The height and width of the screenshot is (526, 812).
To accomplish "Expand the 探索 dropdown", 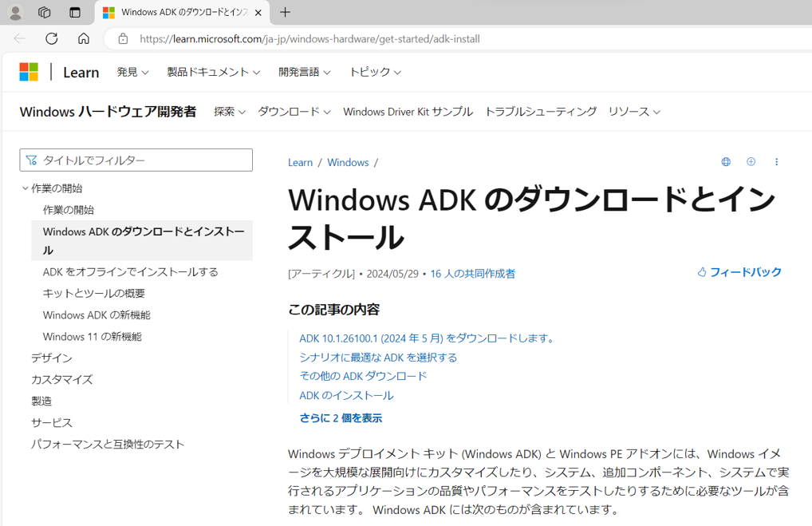I will pyautogui.click(x=230, y=112).
